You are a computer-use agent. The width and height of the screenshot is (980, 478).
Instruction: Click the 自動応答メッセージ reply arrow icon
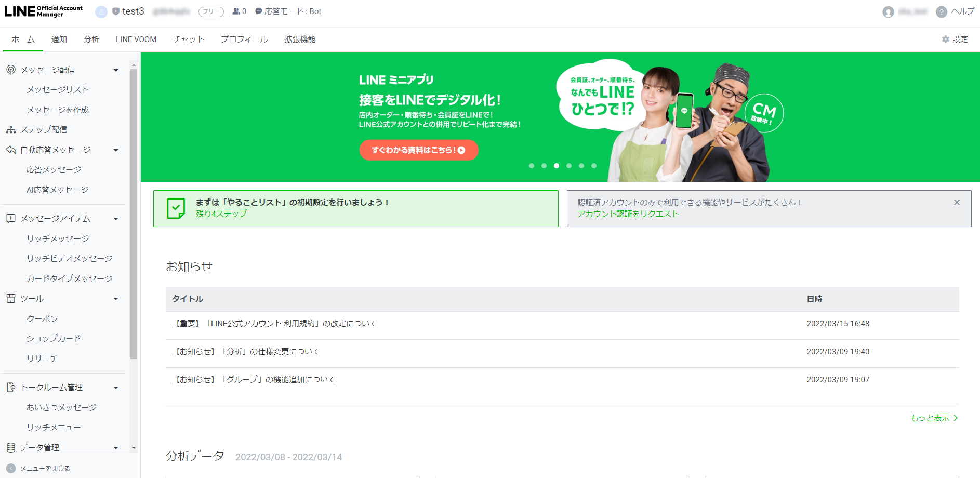click(x=11, y=150)
